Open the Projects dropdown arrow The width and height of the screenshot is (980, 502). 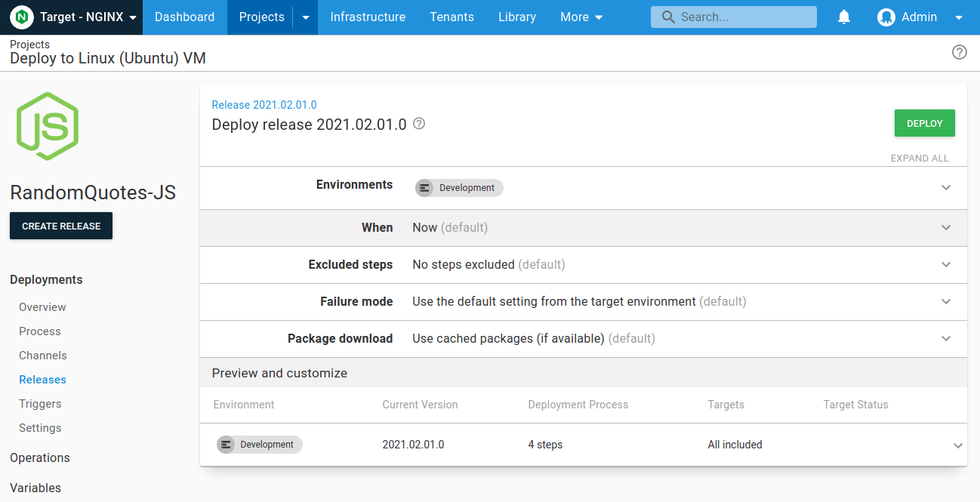click(307, 17)
